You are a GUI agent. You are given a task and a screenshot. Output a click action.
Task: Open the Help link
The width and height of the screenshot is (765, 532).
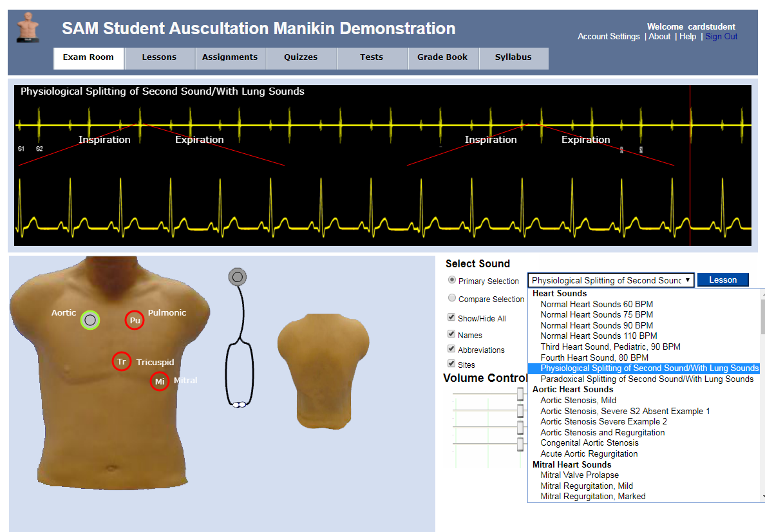688,37
